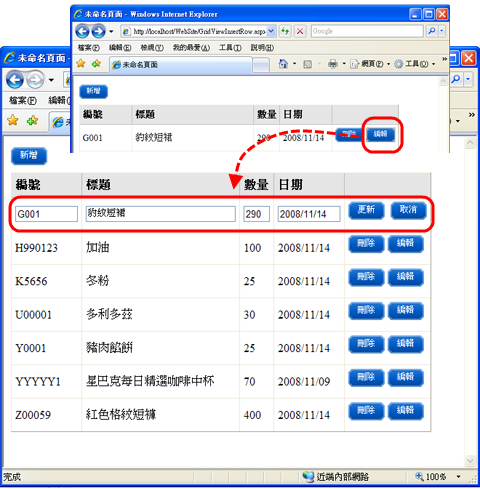The image size is (480, 489).
Task: Open search provider dropdown in top window
Action: (442, 31)
